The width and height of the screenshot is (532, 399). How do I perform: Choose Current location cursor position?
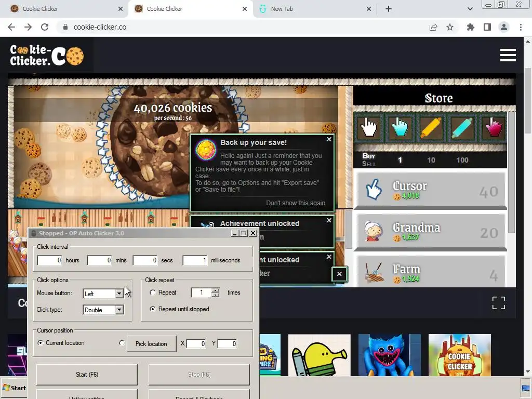pyautogui.click(x=41, y=343)
